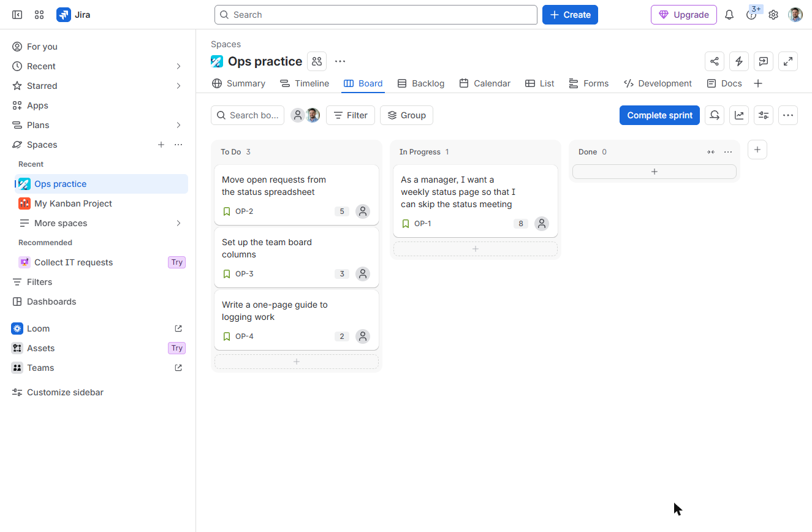Open the app switcher grid icon
Image resolution: width=812 pixels, height=532 pixels.
pyautogui.click(x=39, y=15)
